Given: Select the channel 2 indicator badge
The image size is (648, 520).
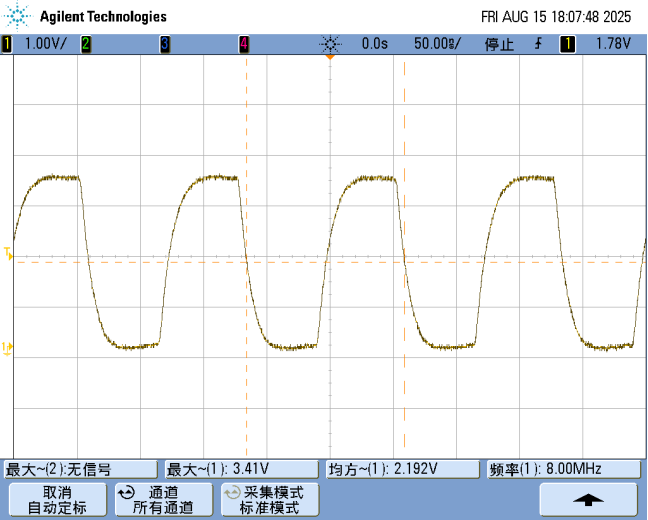Looking at the screenshot, I should (86, 44).
